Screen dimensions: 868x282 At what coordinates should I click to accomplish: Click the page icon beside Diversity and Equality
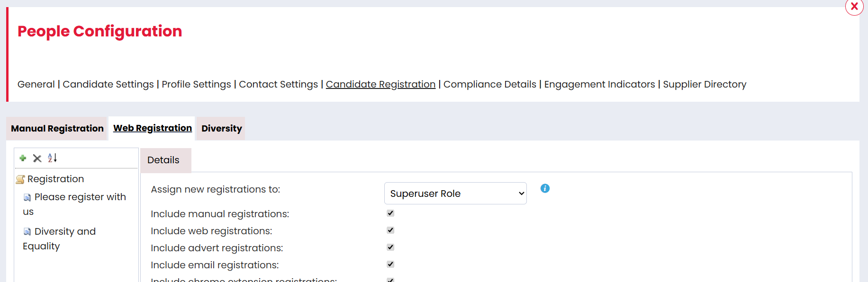click(27, 232)
